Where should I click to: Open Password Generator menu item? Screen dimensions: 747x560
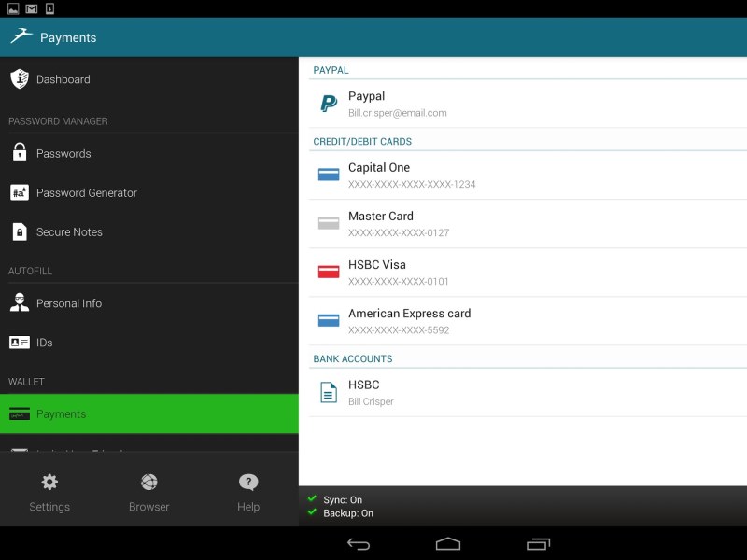pyautogui.click(x=149, y=192)
